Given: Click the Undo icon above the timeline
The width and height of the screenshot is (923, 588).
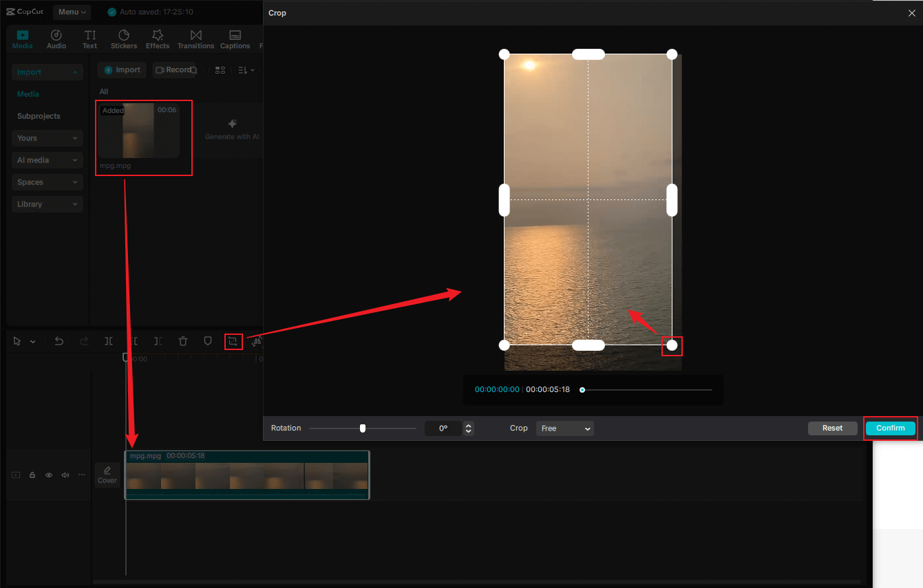Looking at the screenshot, I should 59,341.
